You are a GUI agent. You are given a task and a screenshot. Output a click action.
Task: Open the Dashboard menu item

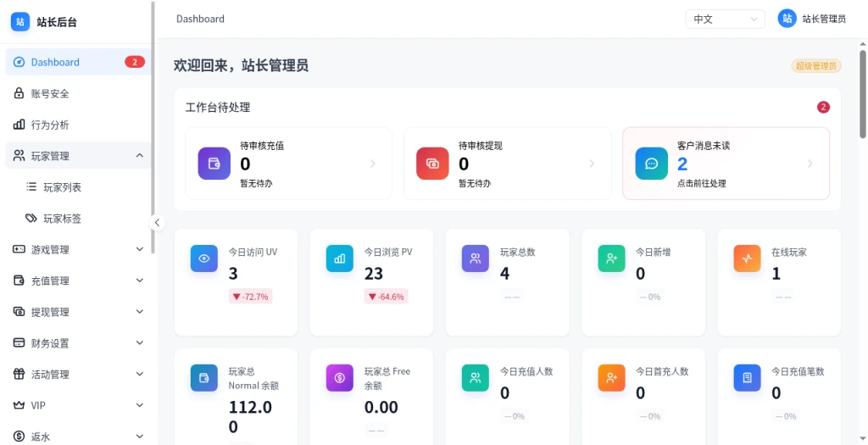pyautogui.click(x=78, y=62)
